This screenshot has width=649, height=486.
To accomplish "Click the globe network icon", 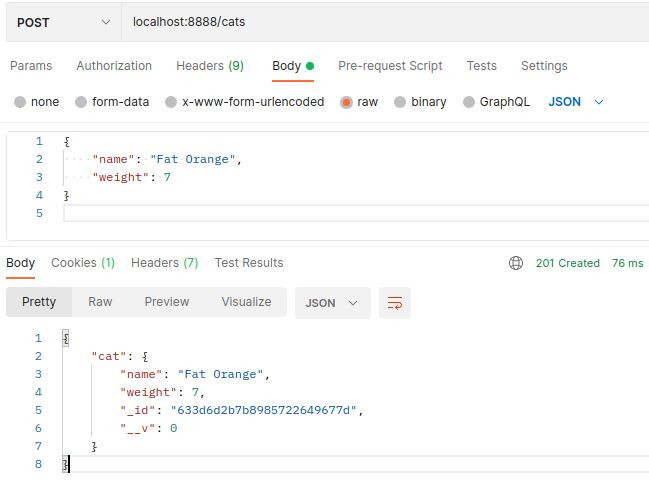I will tap(516, 263).
